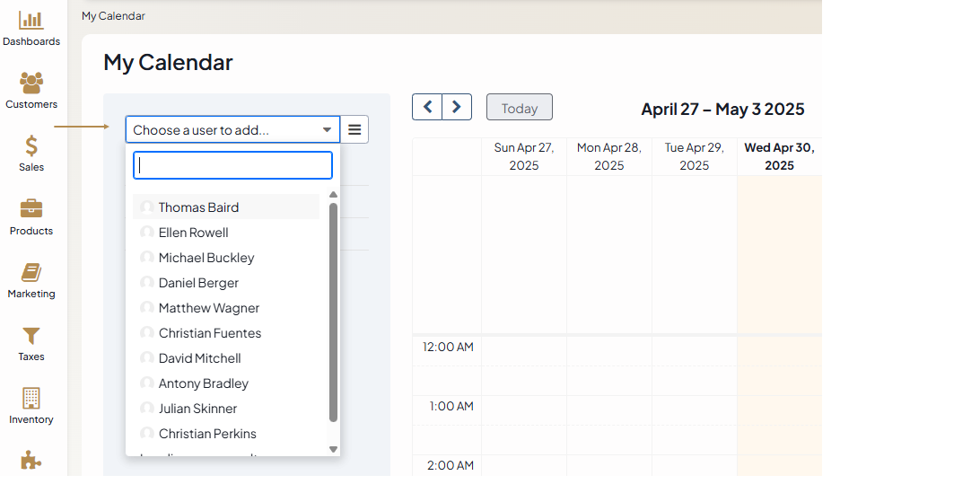Go to next week arrow
Screen dimensions: 980x493
tap(457, 107)
